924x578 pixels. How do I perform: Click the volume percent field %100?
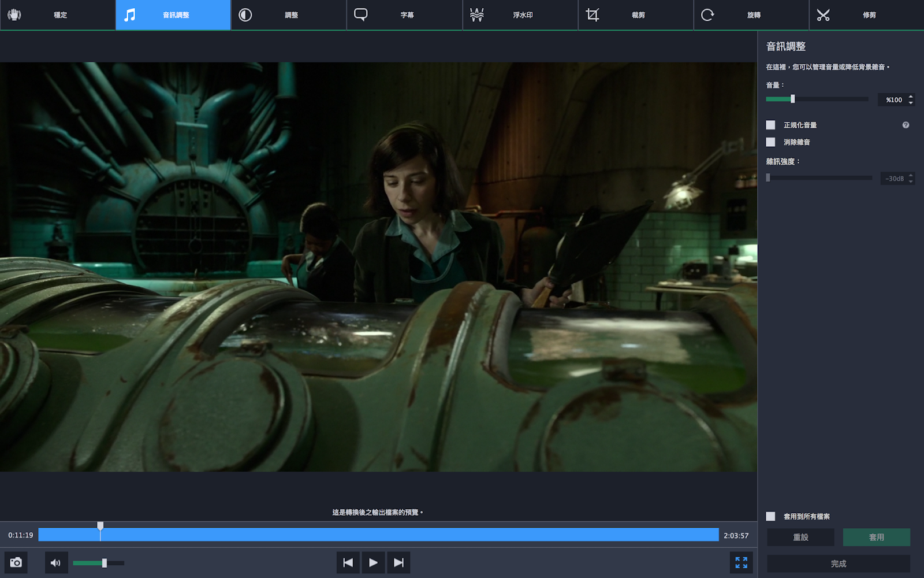(x=893, y=100)
